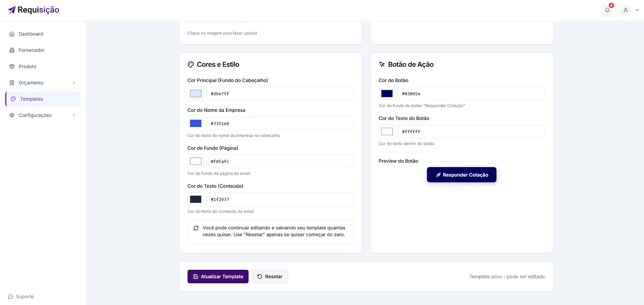The height and width of the screenshot is (305, 644).
Task: Expand the Configurações submenu chevron
Action: [x=74, y=115]
